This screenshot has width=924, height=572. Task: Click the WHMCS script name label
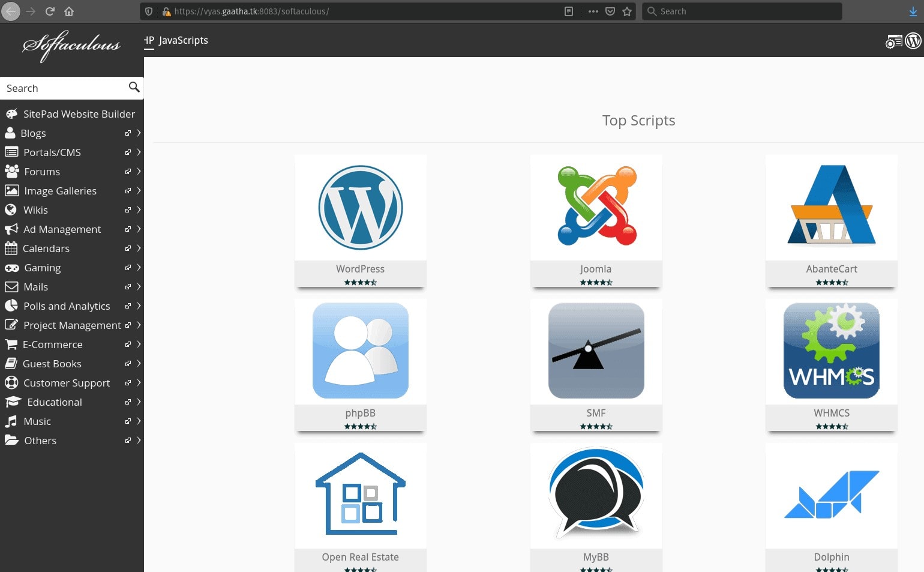[x=832, y=413]
